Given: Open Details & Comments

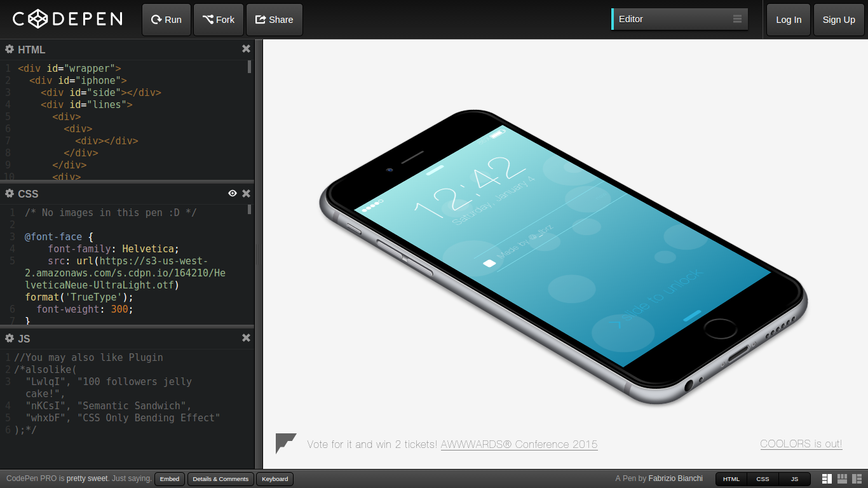Looking at the screenshot, I should coord(220,479).
